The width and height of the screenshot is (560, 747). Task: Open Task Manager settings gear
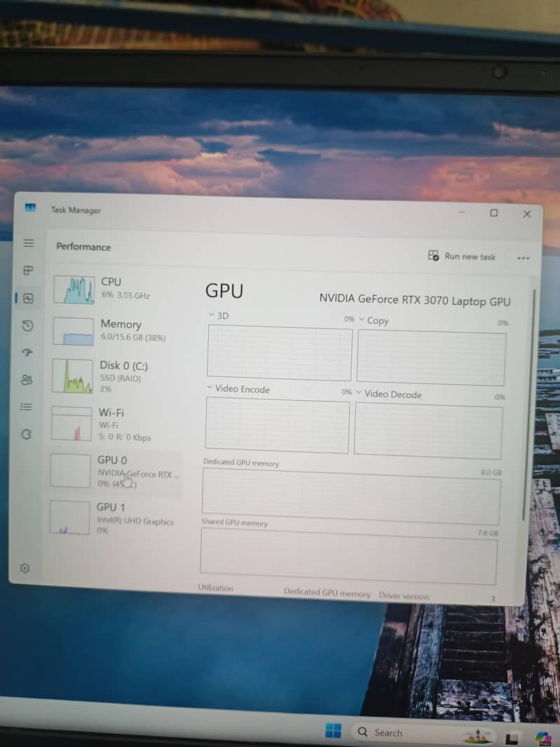[x=25, y=568]
